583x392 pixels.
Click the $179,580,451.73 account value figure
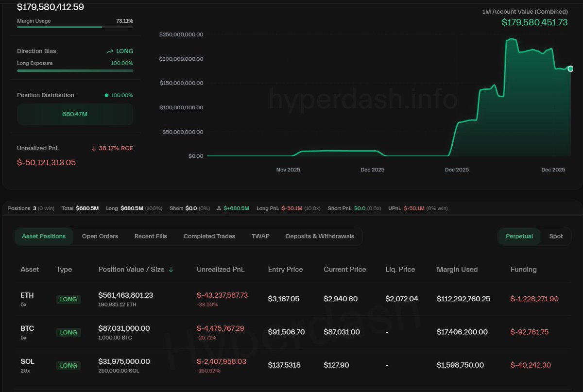pos(534,22)
